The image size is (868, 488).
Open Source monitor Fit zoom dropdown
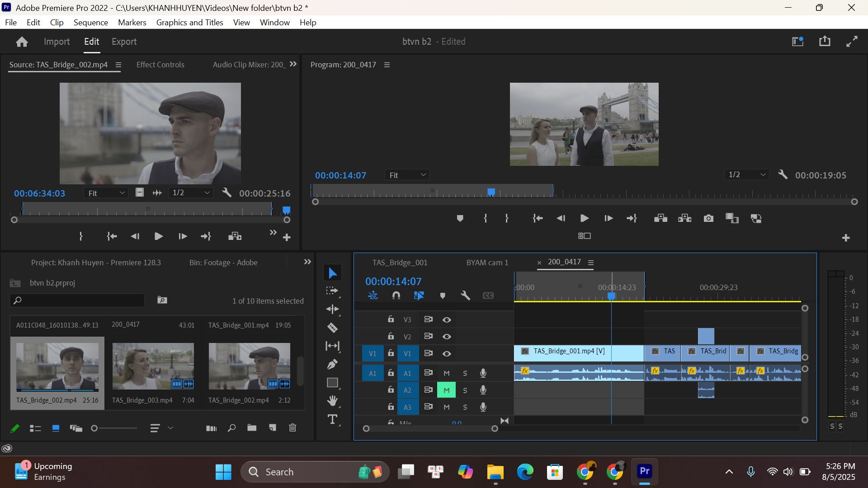(106, 193)
